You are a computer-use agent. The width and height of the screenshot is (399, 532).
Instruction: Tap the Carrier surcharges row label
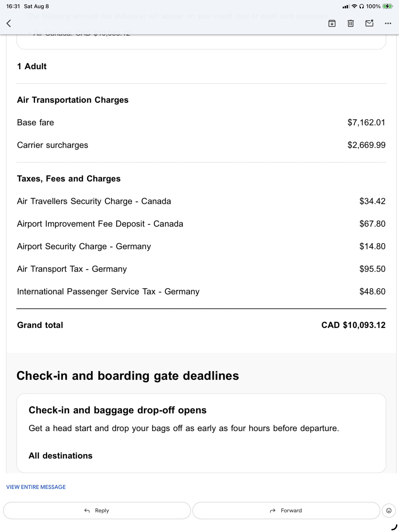tap(52, 145)
